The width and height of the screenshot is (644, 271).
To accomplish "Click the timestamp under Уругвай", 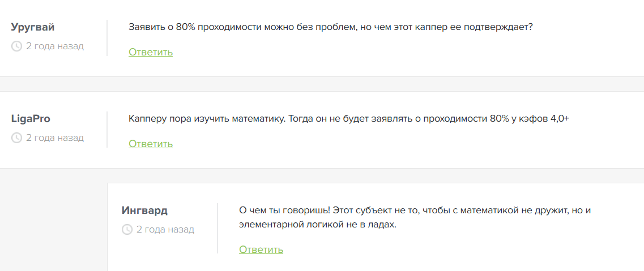I will 54,46.
